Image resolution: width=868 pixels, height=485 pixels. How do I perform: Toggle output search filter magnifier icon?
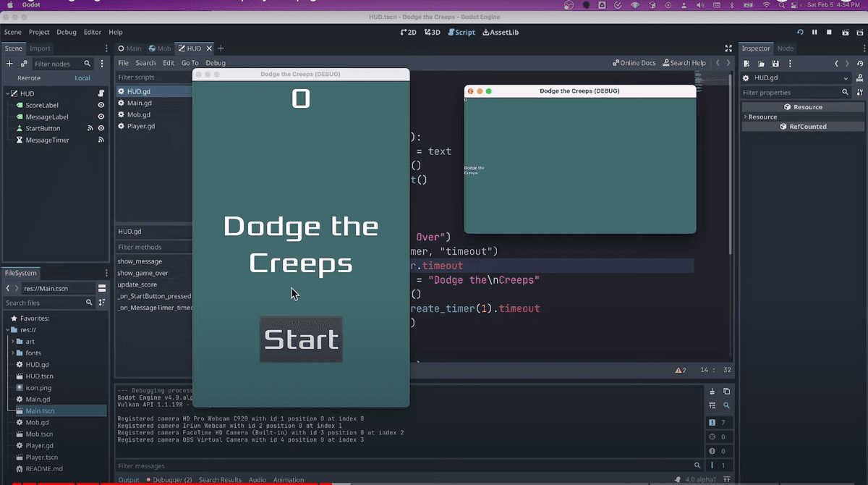726,405
